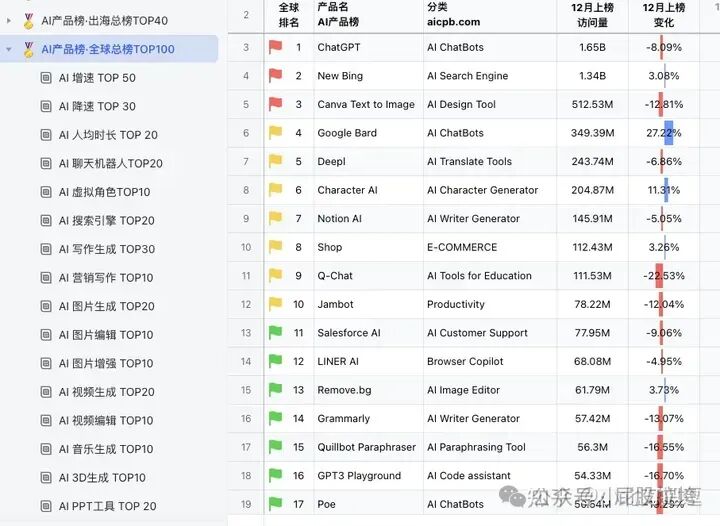Click the E-COMMERCE category cell
The height and width of the screenshot is (526, 720).
click(x=490, y=247)
